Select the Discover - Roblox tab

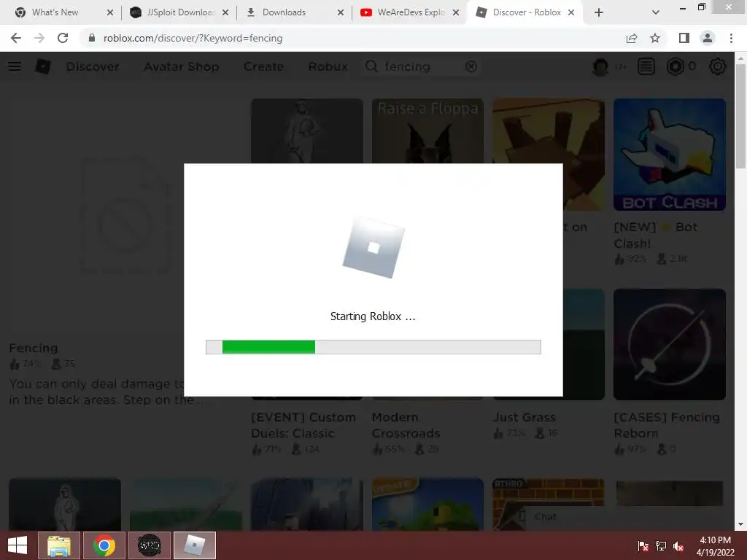[524, 12]
